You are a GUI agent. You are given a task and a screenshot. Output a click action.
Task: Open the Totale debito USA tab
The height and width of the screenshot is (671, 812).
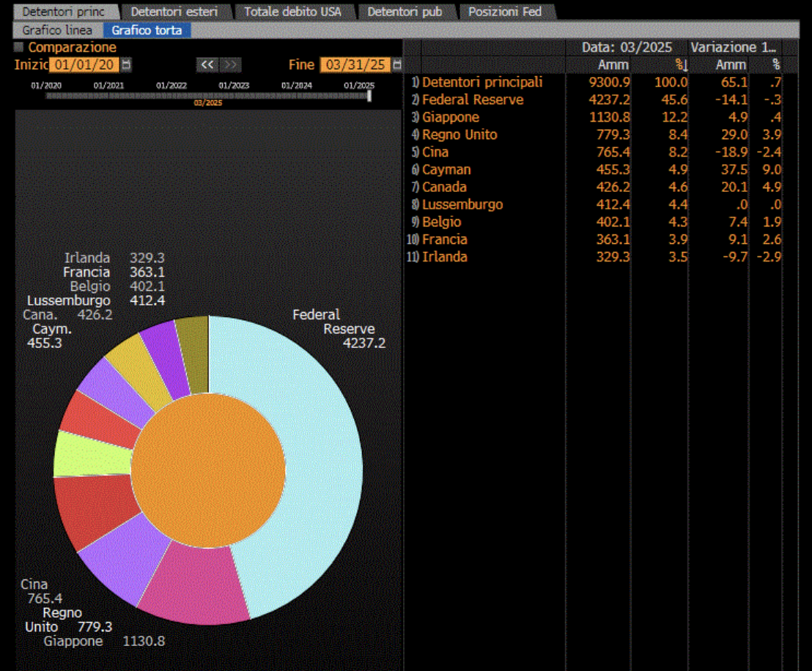pos(292,12)
